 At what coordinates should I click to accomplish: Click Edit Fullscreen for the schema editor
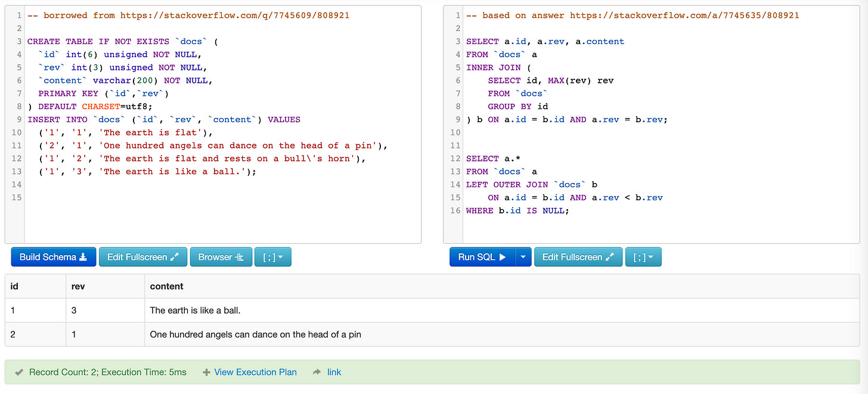pos(143,256)
